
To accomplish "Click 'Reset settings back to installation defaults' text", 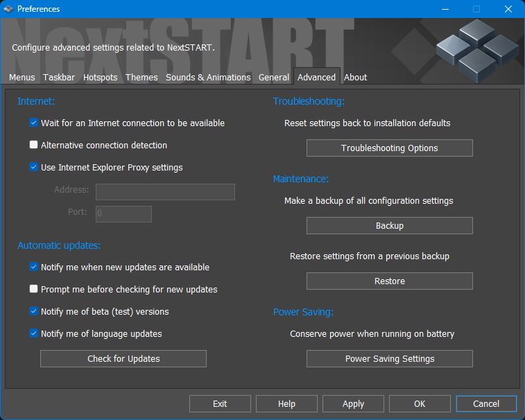I will pos(368,123).
